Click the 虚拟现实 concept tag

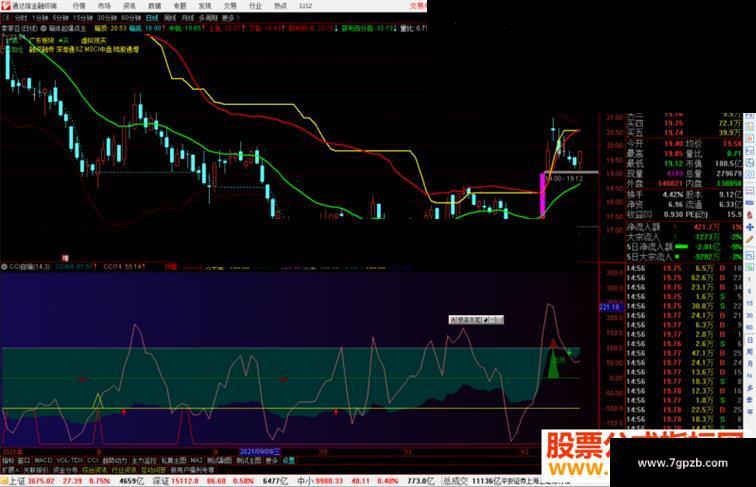94,41
